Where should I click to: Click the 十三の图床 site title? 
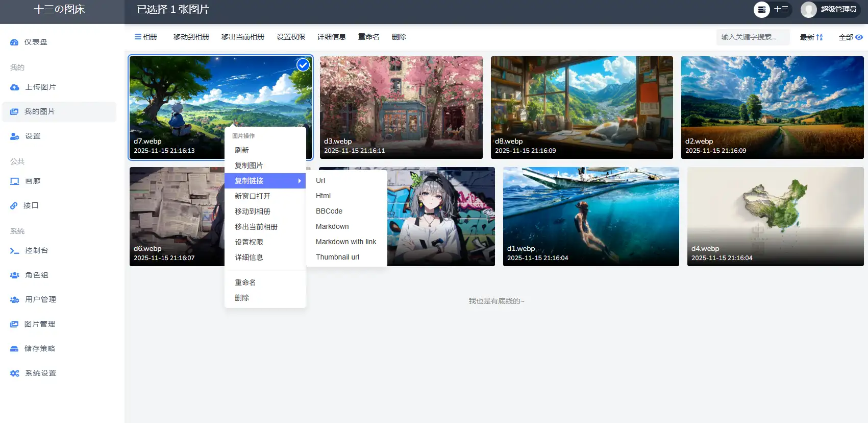tap(59, 9)
